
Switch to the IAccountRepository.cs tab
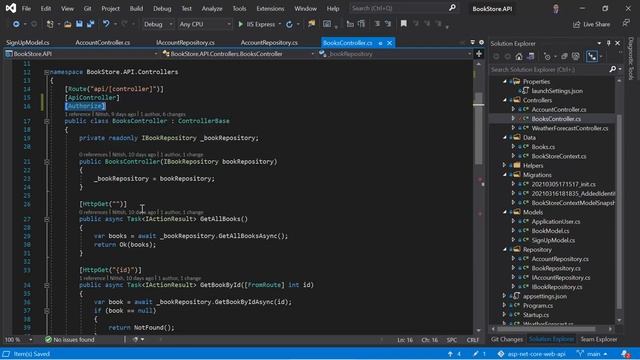tap(185, 42)
